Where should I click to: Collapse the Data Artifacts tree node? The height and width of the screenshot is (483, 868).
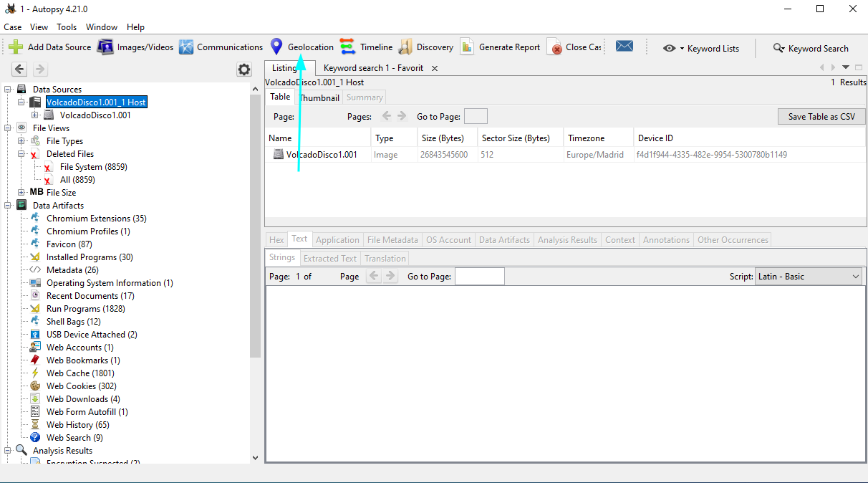(x=8, y=206)
